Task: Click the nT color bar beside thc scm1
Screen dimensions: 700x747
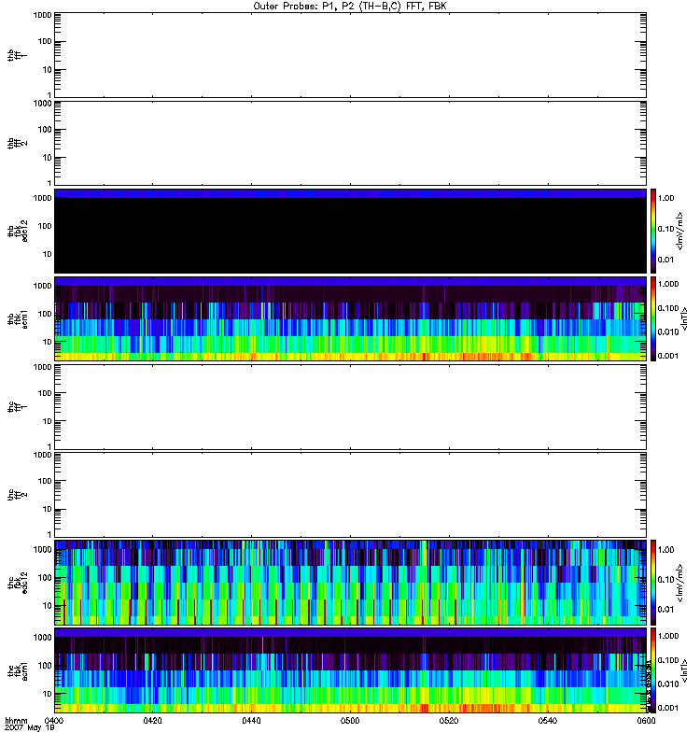Action: [x=655, y=669]
